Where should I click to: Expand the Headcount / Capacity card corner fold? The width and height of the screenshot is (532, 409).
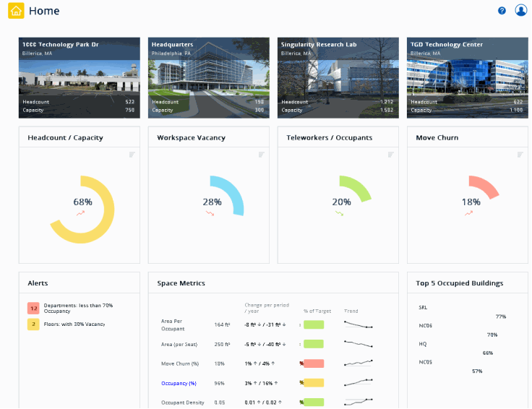[x=132, y=154]
